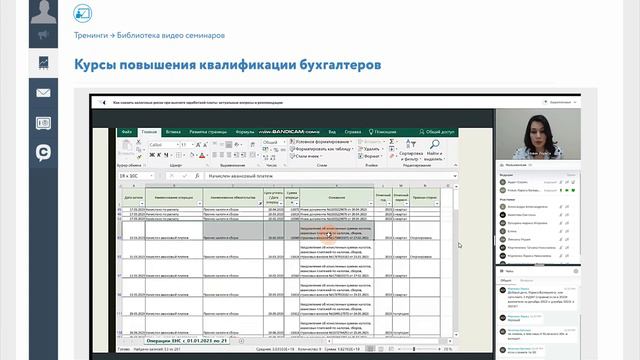The image size is (640, 360).
Task: Click the AutoSum sigma icon
Action: pos(392,142)
